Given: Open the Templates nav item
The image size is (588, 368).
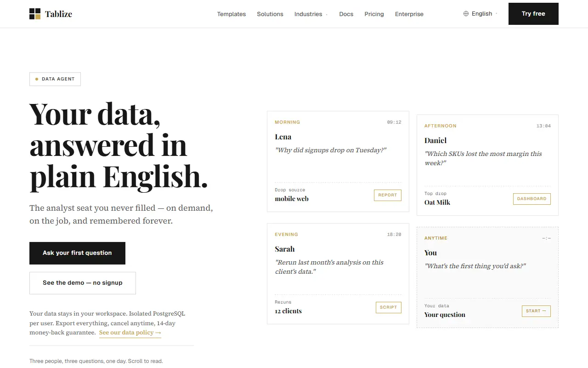Looking at the screenshot, I should (x=232, y=14).
